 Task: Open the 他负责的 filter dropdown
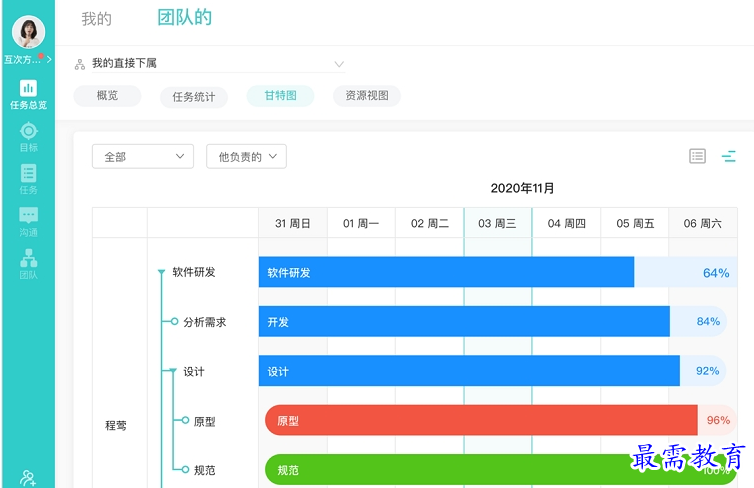[246, 157]
